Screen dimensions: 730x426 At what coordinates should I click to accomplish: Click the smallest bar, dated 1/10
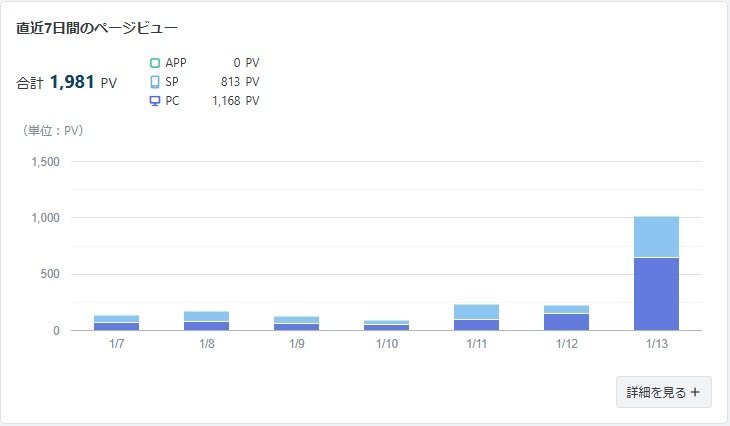386,325
